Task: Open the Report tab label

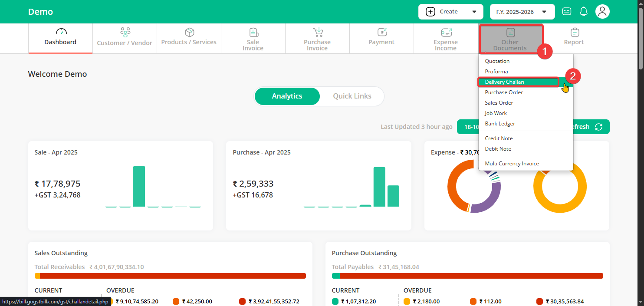Action: 574,42
